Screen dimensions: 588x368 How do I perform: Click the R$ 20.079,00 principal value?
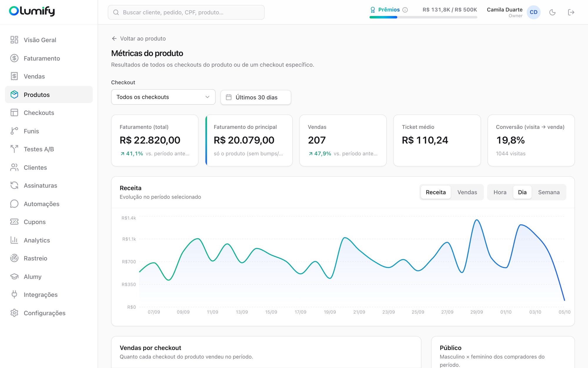click(244, 140)
